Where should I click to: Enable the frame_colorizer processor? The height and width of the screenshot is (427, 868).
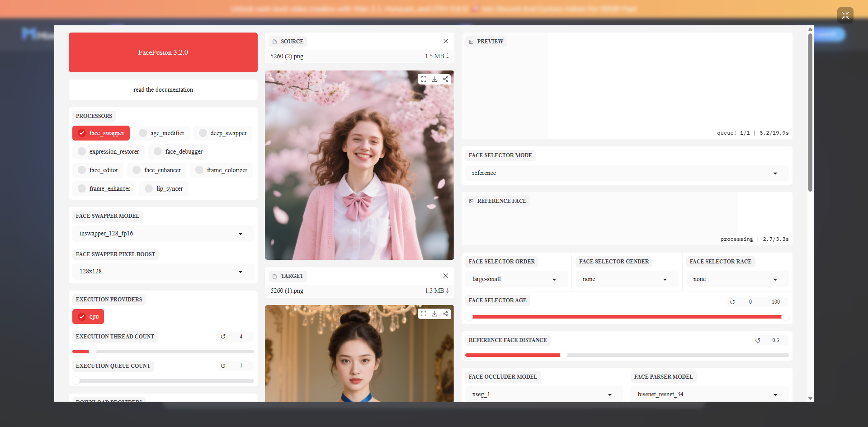(x=222, y=170)
